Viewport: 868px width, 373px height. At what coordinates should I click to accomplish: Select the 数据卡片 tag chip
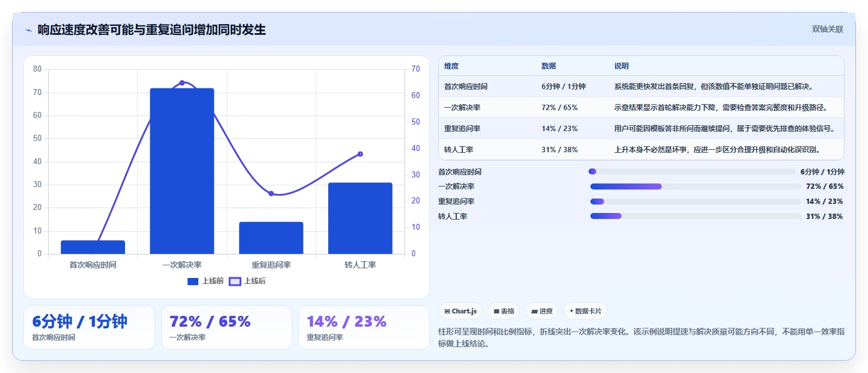[x=585, y=311]
